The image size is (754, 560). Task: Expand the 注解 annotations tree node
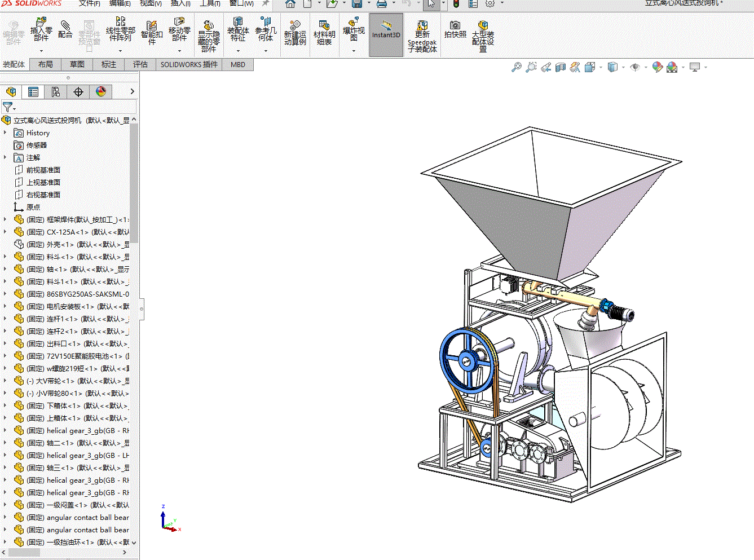tap(6, 158)
